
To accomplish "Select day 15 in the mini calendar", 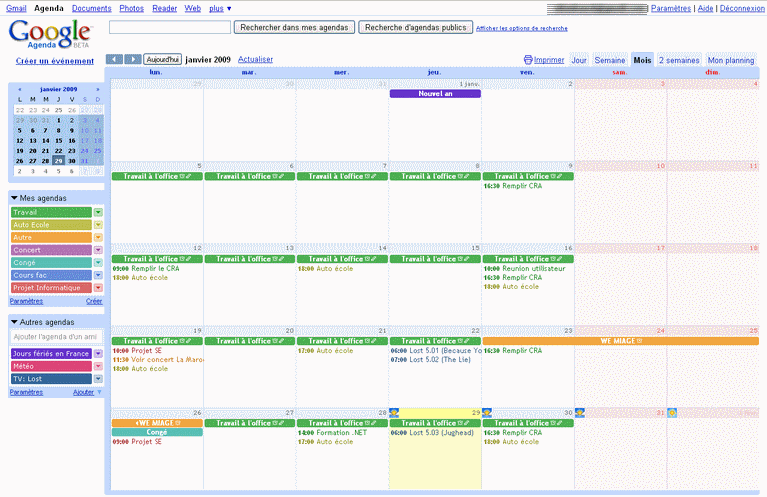I will tap(59, 140).
